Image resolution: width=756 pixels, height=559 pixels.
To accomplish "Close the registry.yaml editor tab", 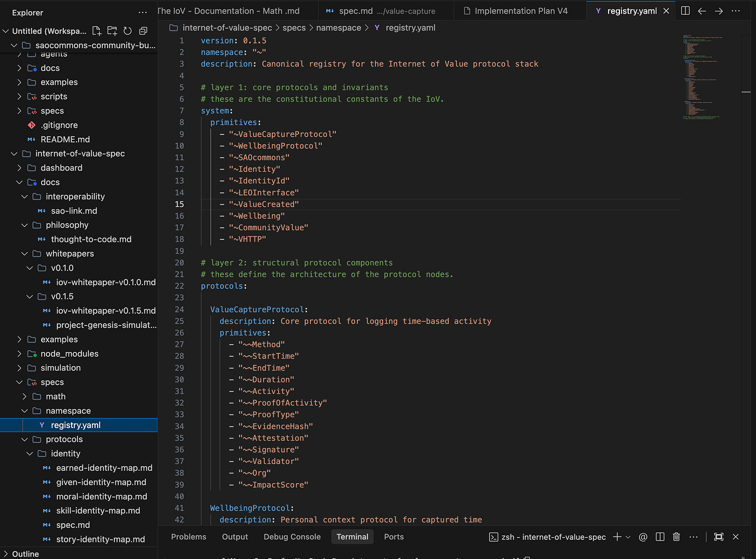I will pos(666,11).
